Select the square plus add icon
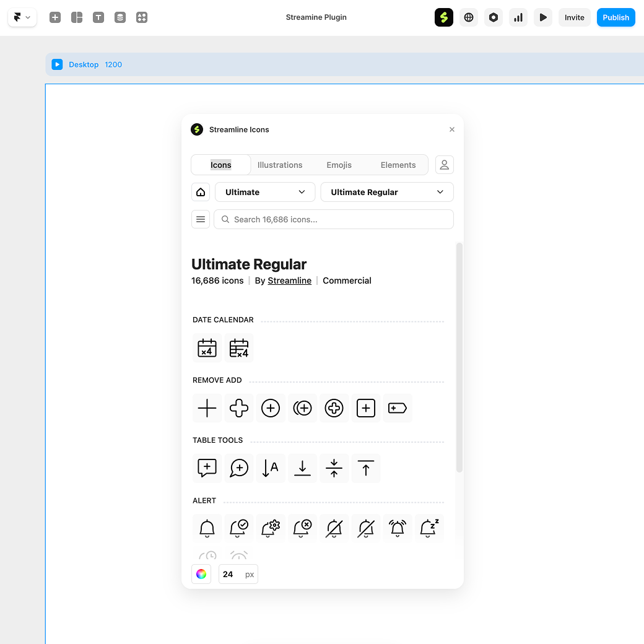The height and width of the screenshot is (644, 644). click(366, 408)
